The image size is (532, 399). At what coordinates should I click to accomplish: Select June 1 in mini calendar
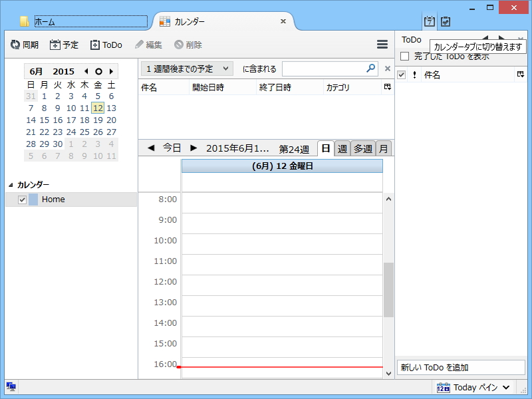(44, 96)
